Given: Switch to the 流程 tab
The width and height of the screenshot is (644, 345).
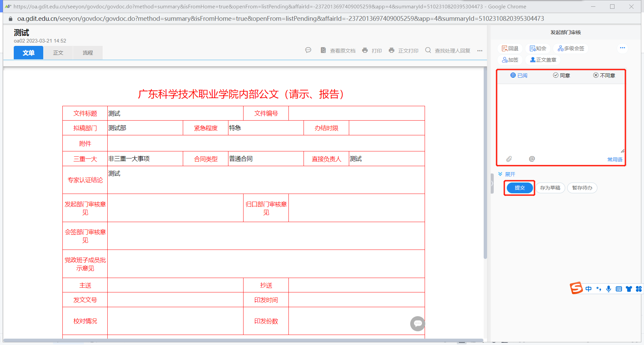Looking at the screenshot, I should tap(88, 53).
